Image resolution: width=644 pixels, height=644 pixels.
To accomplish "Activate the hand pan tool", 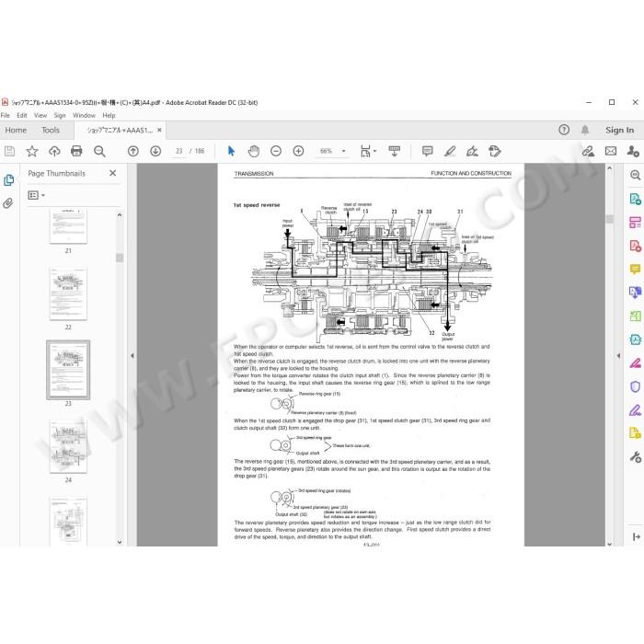I will (254, 151).
